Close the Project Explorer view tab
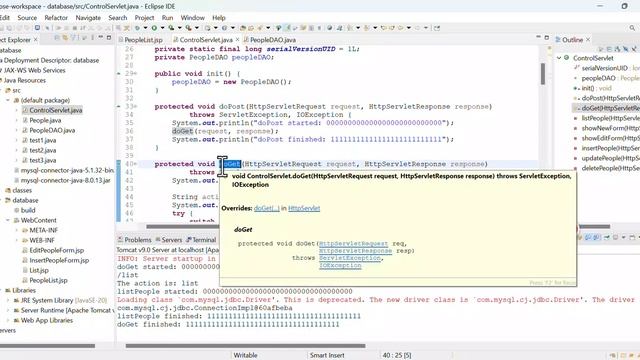This screenshot has height=360, width=640. tap(36, 40)
